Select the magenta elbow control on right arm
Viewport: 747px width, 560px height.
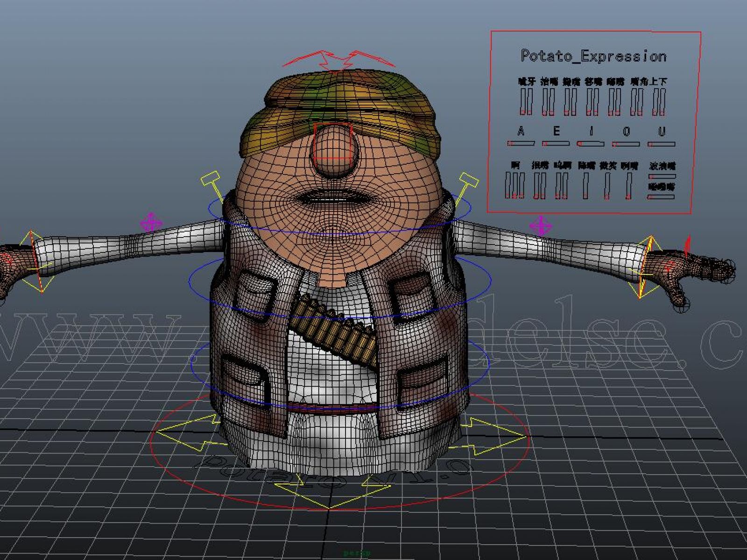coord(541,226)
